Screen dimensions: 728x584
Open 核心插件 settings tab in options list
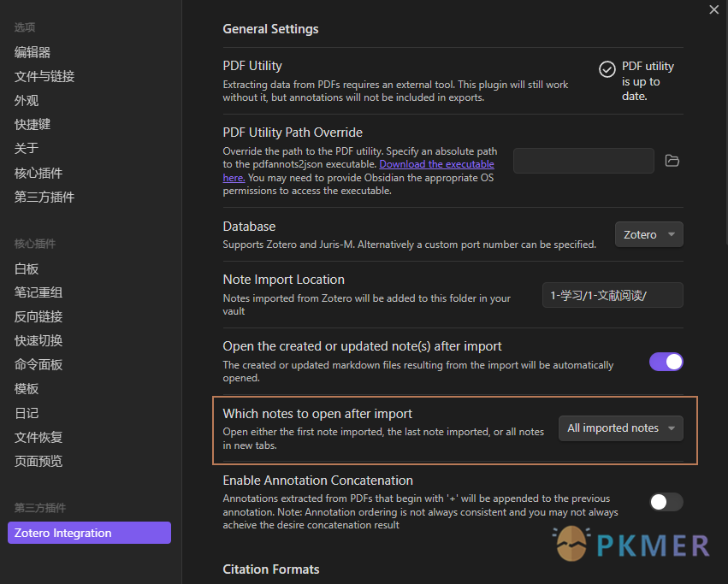(38, 174)
